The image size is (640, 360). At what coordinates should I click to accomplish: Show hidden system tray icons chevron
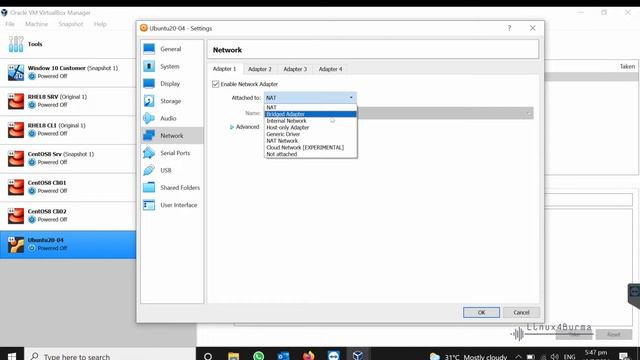tap(518, 357)
